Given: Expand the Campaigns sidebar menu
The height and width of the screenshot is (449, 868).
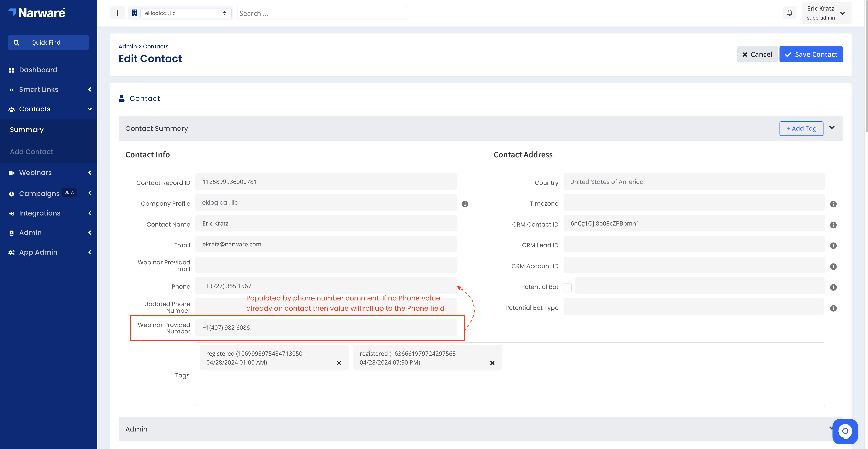Looking at the screenshot, I should (x=90, y=193).
